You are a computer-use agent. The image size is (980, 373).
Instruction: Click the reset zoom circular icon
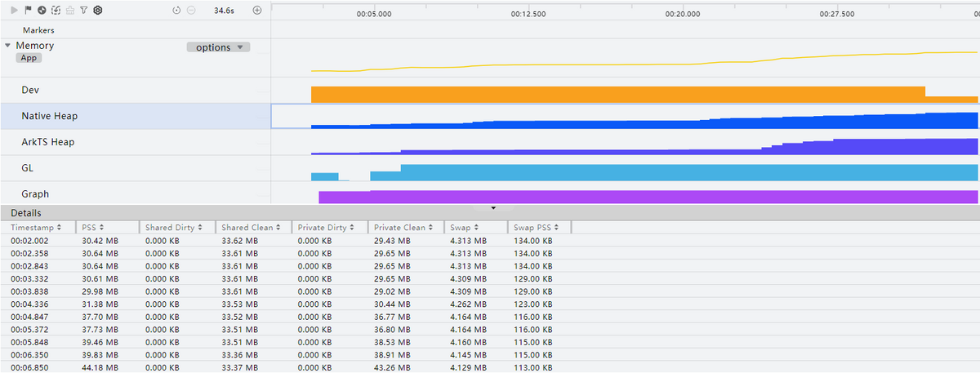177,11
